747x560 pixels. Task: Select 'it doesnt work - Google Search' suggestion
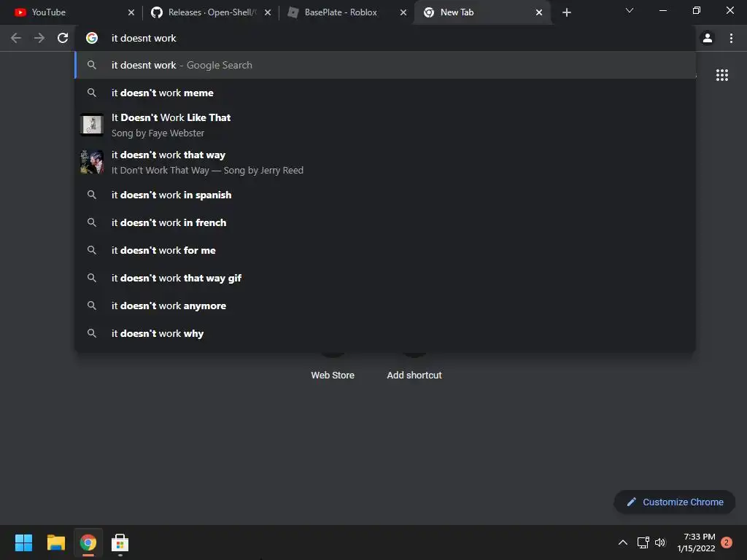[x=385, y=65]
